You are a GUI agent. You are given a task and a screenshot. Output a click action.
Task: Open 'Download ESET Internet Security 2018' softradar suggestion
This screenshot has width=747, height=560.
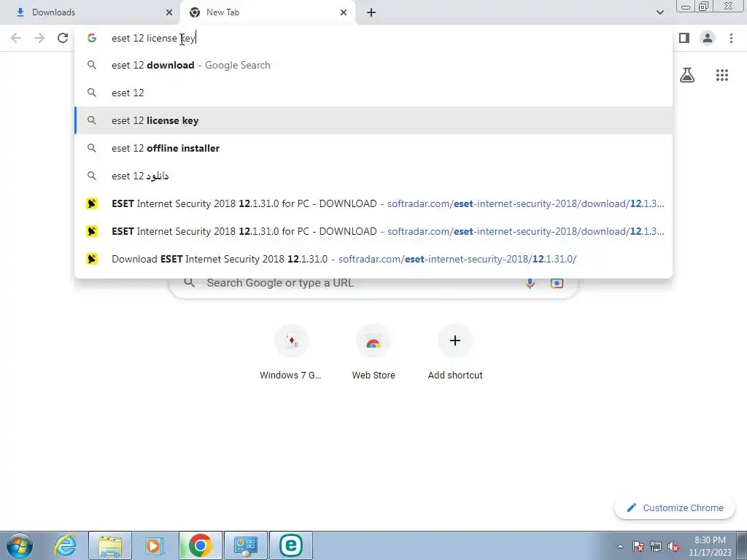coord(373,259)
